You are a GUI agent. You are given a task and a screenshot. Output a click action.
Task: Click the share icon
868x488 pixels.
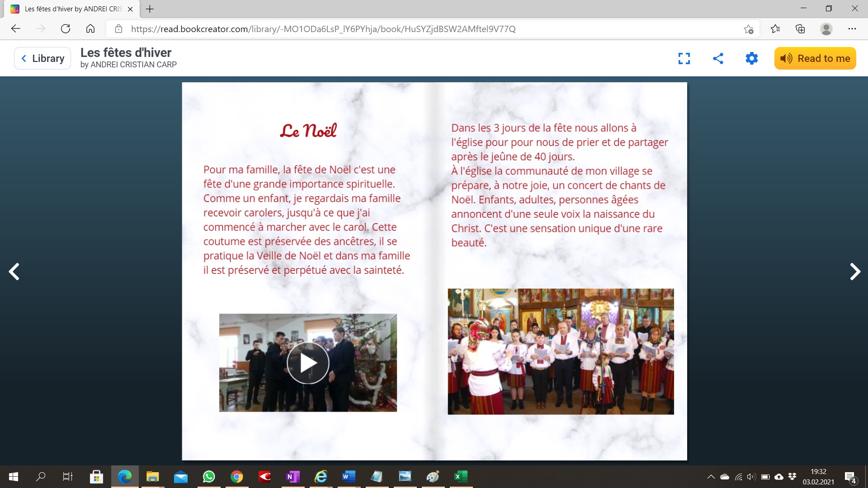click(718, 58)
